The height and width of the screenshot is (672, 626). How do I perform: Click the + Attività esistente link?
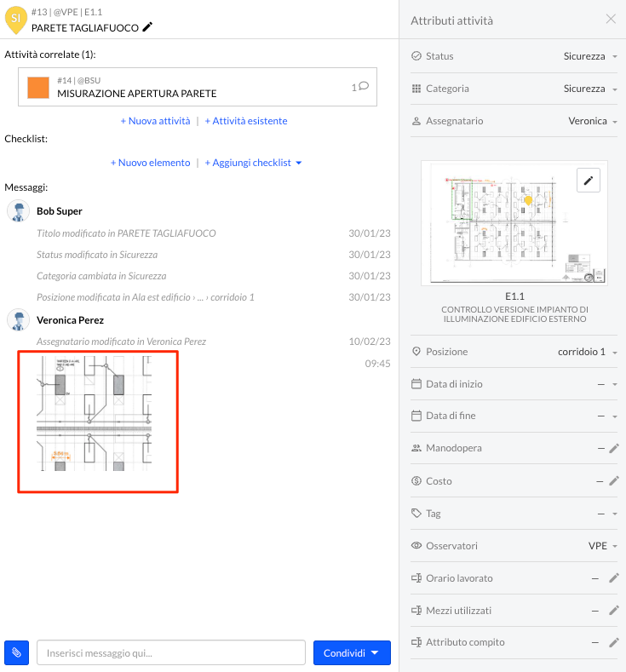tap(246, 121)
